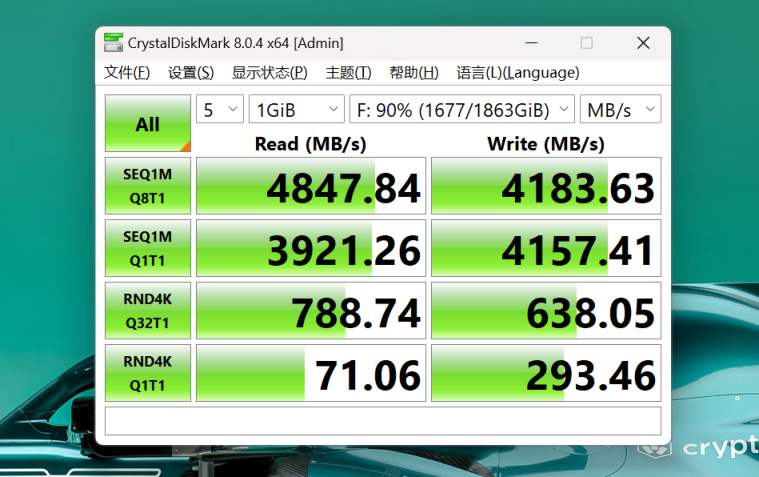Click the 638.05 random write result
Image resolution: width=759 pixels, height=477 pixels.
546,311
